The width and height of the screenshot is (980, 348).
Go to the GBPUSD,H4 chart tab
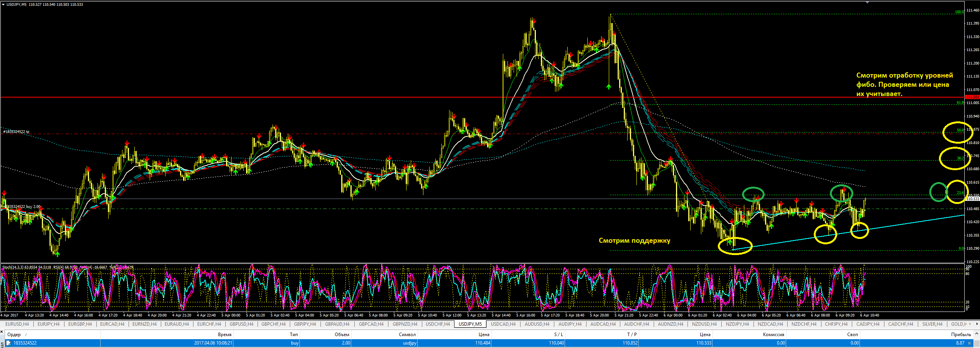click(241, 324)
